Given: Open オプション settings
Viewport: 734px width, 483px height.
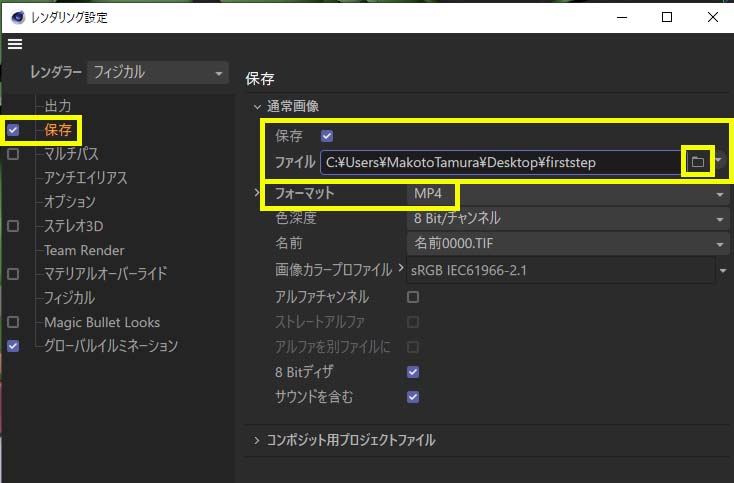Looking at the screenshot, I should [70, 201].
